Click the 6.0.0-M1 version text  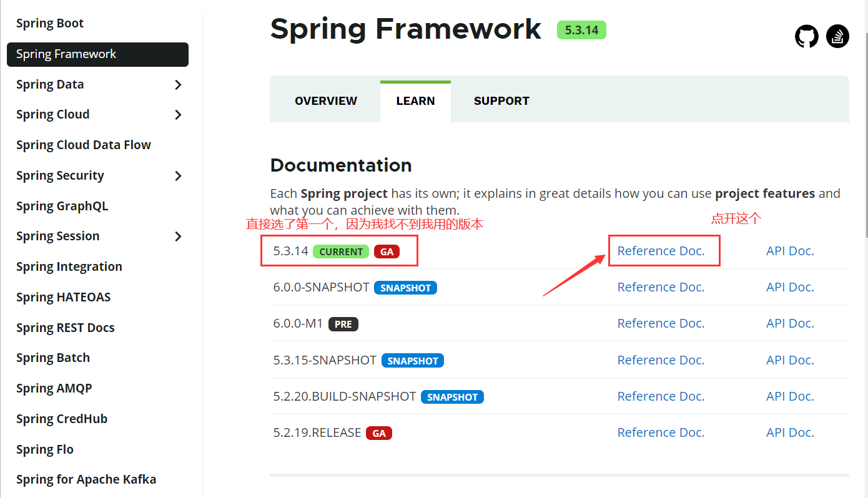tap(298, 323)
